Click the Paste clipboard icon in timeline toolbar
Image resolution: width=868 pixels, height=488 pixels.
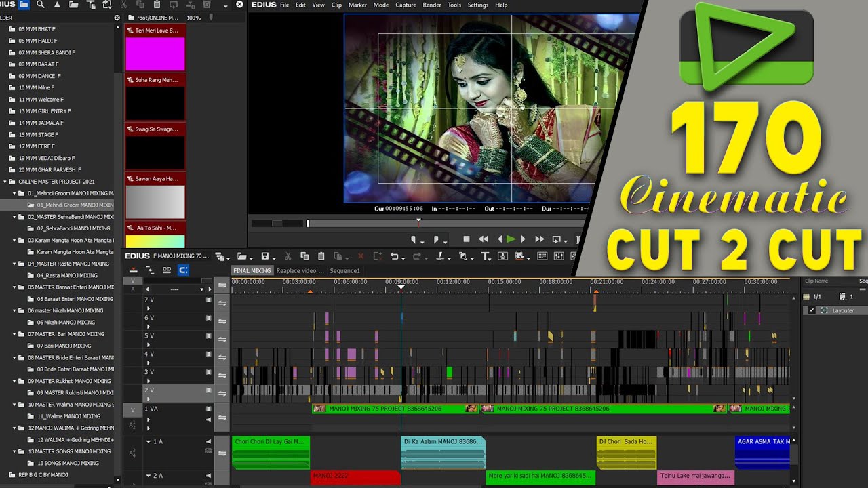pos(321,256)
